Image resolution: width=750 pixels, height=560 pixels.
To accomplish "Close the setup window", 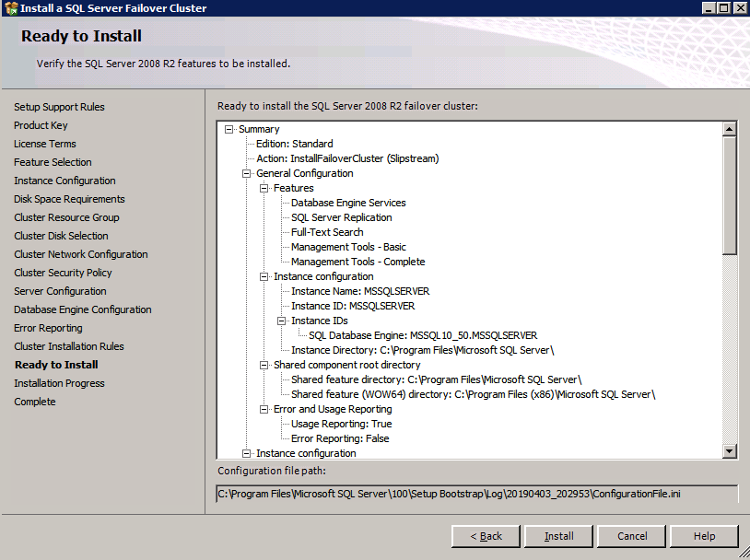I will 739,8.
